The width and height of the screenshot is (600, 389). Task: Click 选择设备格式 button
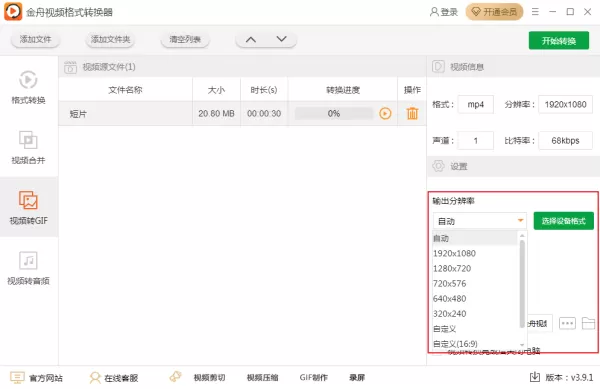[x=564, y=221]
